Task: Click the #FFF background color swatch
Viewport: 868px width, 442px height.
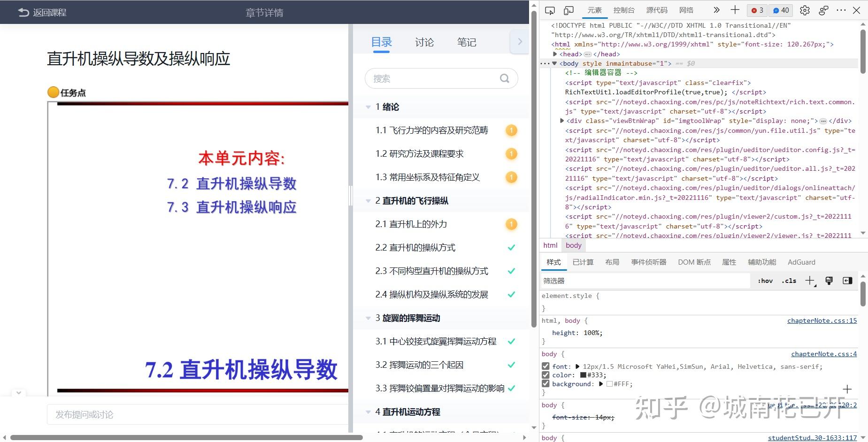Action: click(x=609, y=384)
